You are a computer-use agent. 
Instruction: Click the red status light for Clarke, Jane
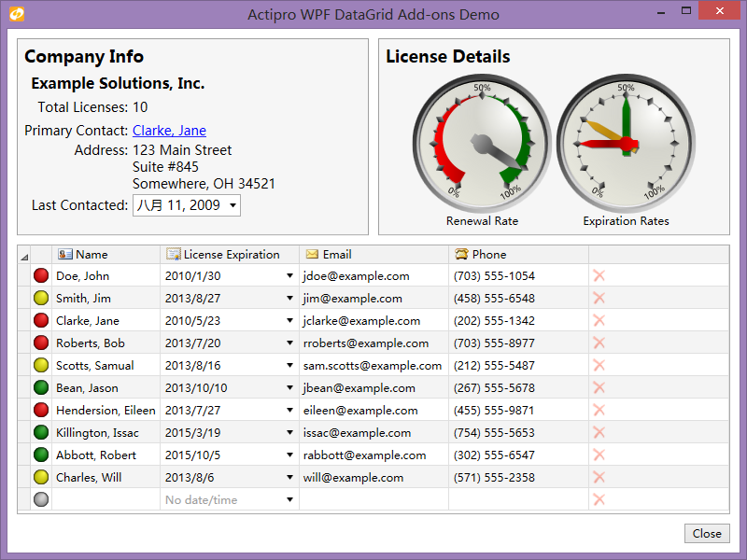pyautogui.click(x=41, y=320)
